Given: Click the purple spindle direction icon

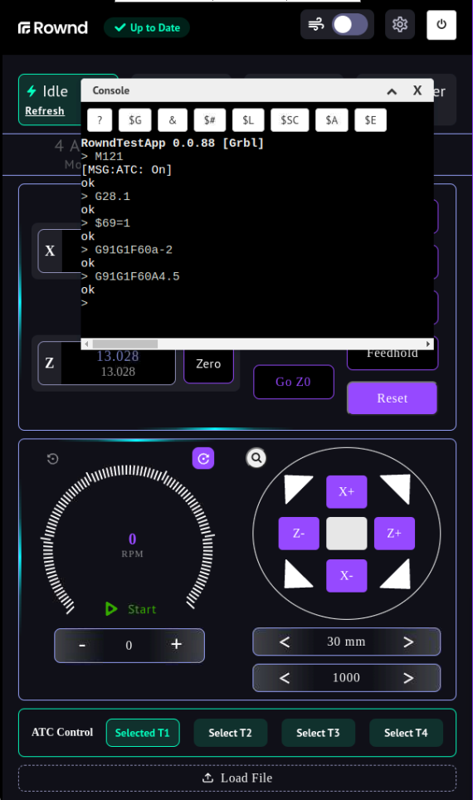Looking at the screenshot, I should [x=203, y=459].
